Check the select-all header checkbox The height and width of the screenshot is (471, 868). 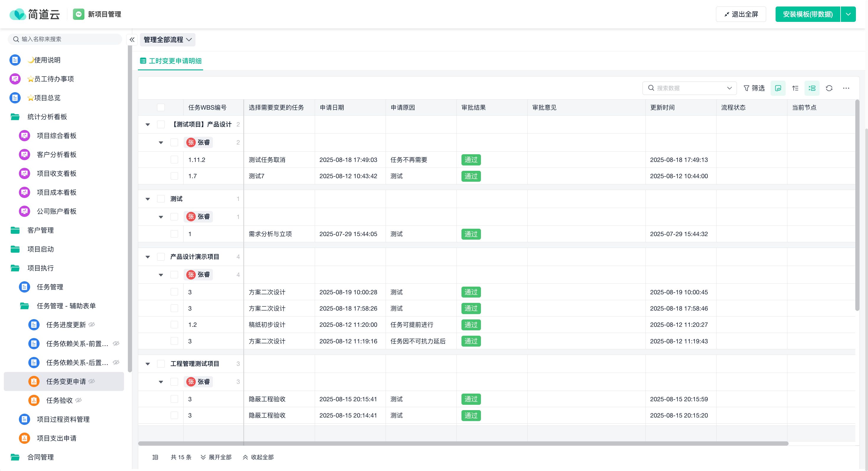click(x=161, y=108)
